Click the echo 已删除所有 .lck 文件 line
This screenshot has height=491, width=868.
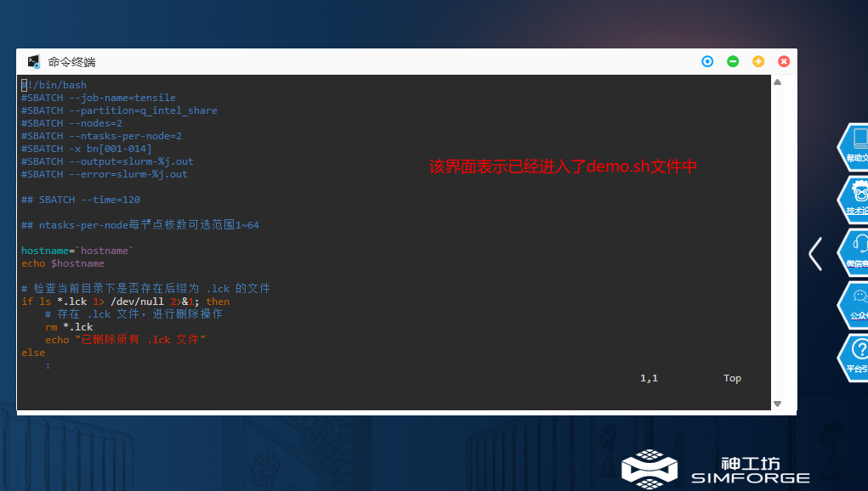[x=125, y=340]
